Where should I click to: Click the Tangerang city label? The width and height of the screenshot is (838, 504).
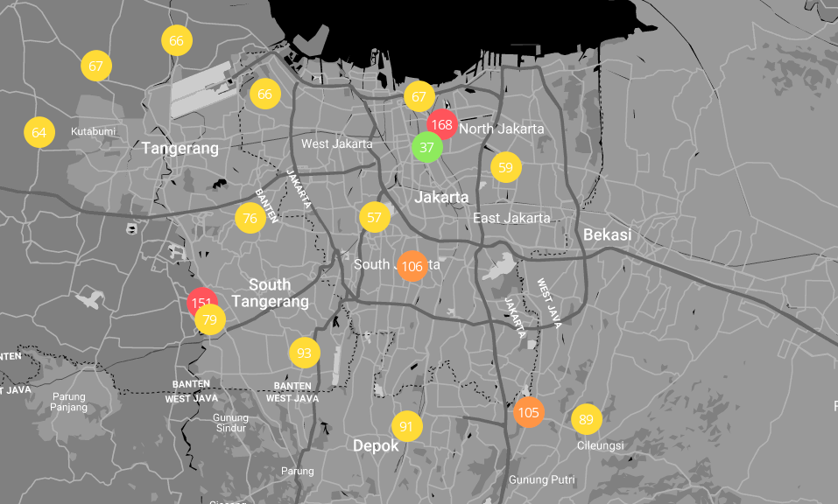(x=182, y=148)
